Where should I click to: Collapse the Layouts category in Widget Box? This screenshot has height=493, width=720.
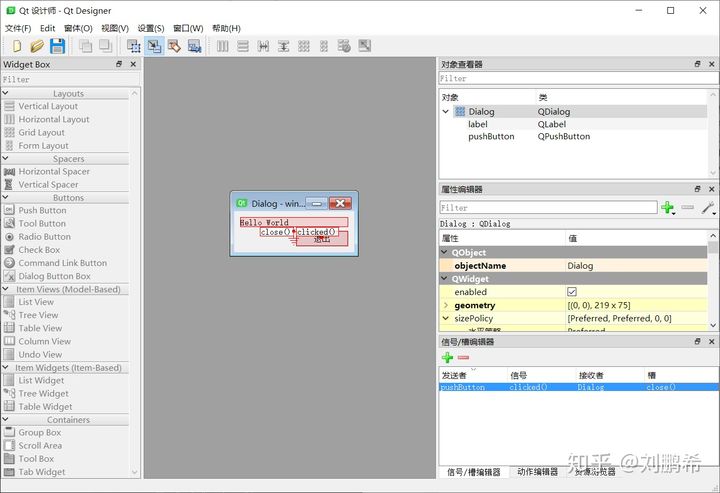click(x=6, y=93)
